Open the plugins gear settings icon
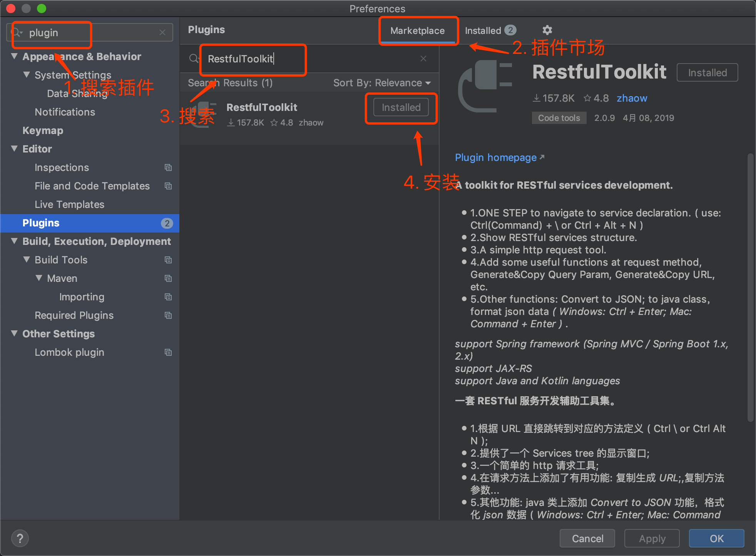This screenshot has height=556, width=756. click(547, 30)
